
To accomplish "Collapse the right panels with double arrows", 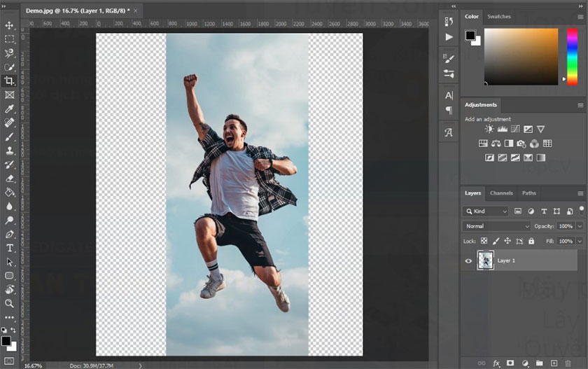I will point(581,6).
